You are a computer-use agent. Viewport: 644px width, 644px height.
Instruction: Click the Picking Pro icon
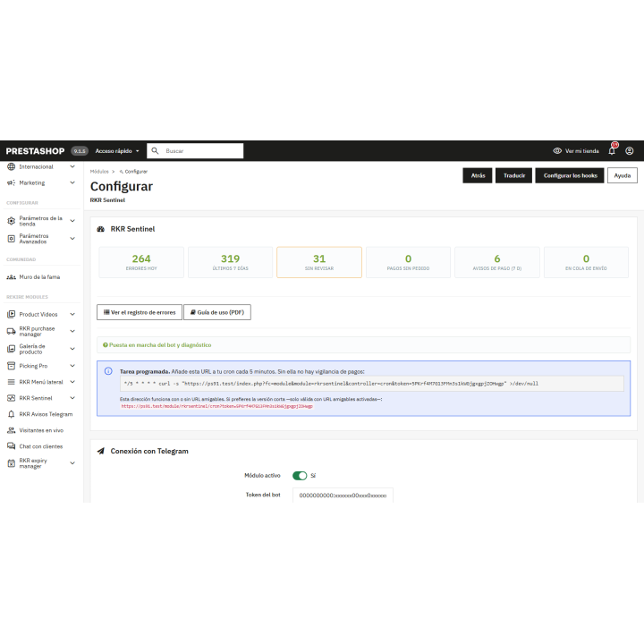[x=11, y=366]
